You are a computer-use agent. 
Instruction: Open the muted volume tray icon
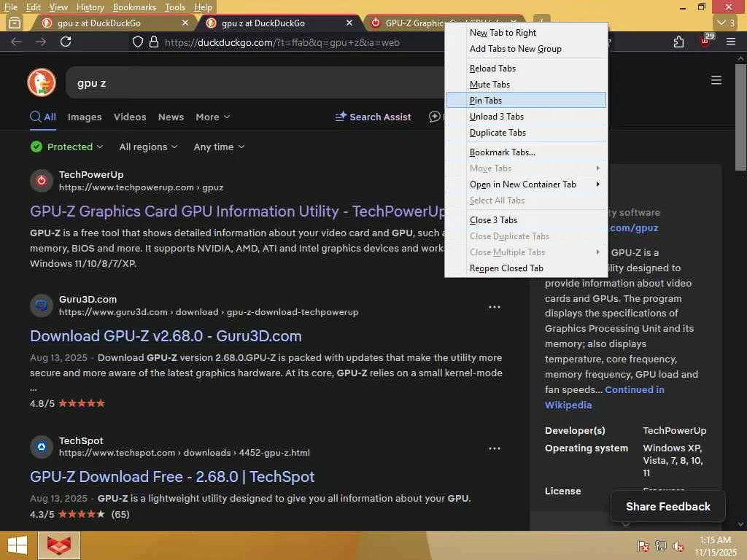pos(678,545)
